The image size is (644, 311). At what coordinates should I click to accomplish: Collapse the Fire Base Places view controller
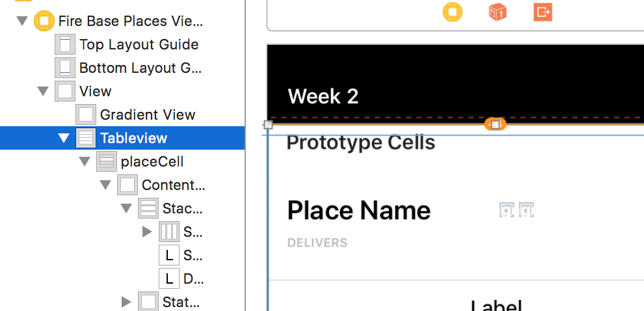[22, 21]
